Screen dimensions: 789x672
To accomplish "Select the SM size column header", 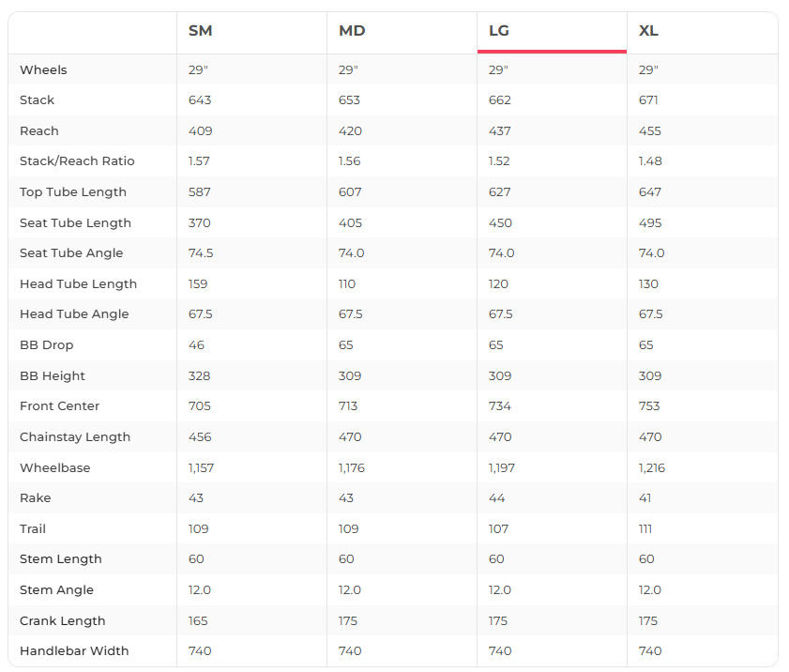I will (200, 31).
